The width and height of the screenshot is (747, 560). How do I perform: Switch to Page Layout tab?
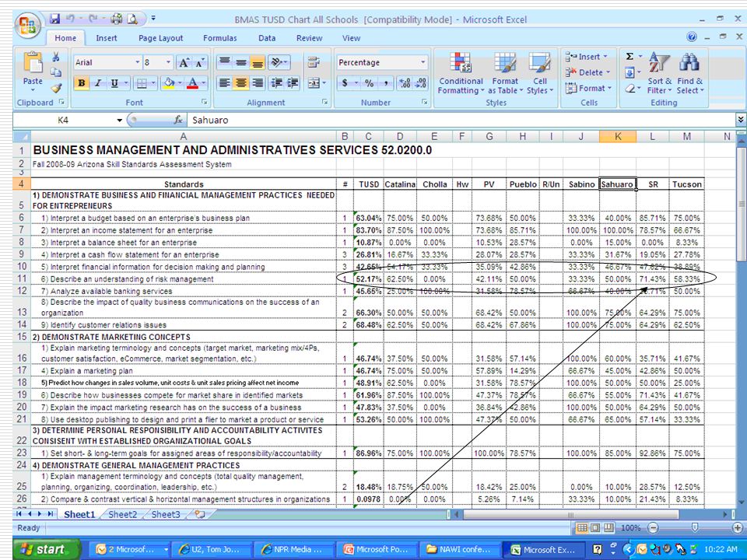pyautogui.click(x=160, y=38)
